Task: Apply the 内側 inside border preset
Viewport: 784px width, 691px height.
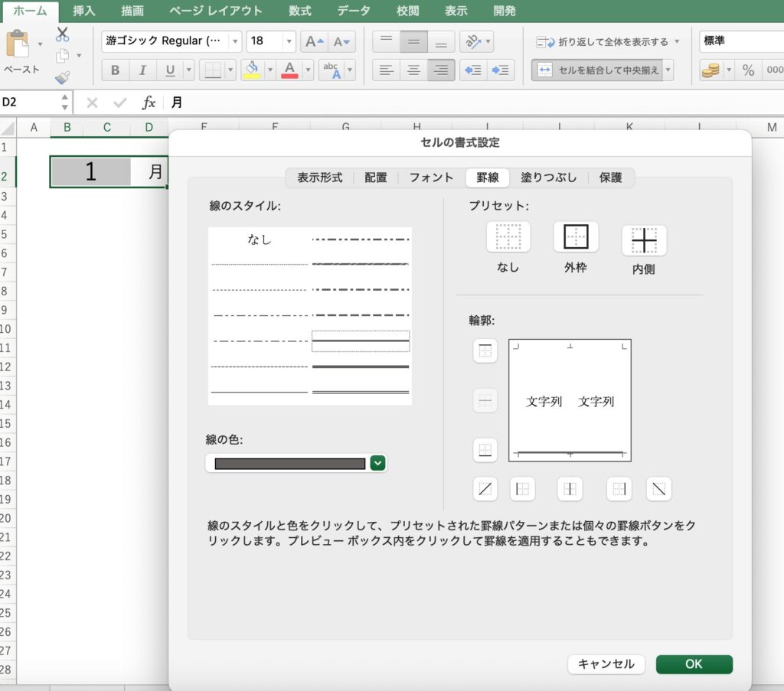Action: 643,240
